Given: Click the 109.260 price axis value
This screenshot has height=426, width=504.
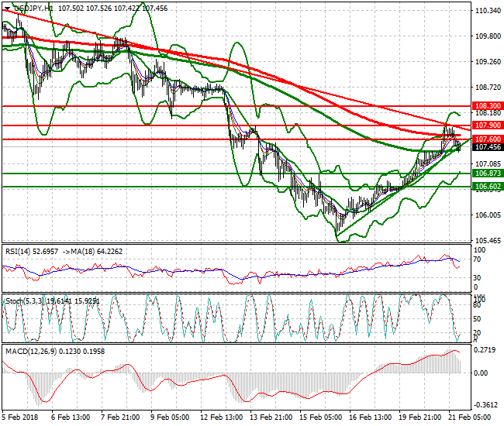Looking at the screenshot, I should [x=488, y=62].
